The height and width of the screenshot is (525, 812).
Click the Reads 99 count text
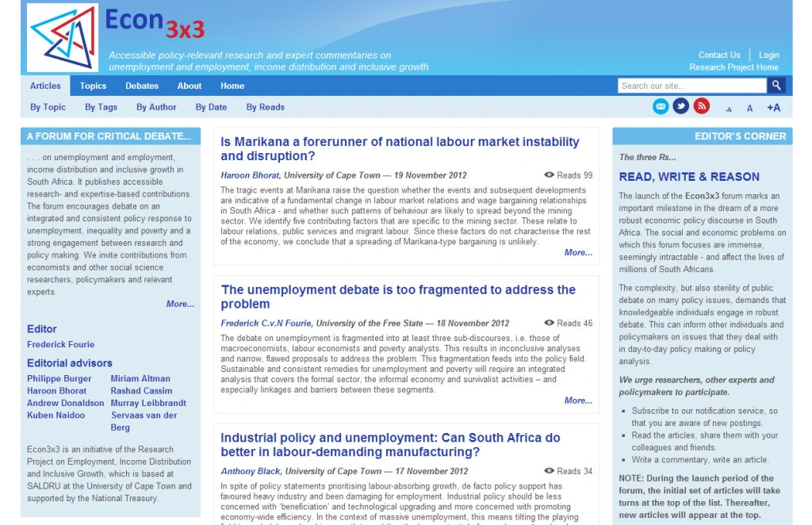(575, 175)
